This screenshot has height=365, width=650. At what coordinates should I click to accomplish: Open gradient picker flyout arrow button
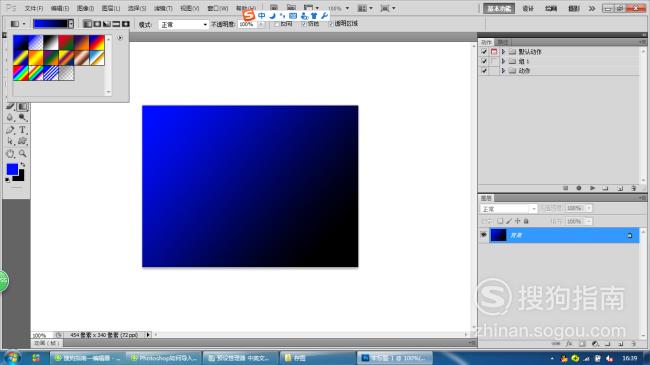point(120,38)
